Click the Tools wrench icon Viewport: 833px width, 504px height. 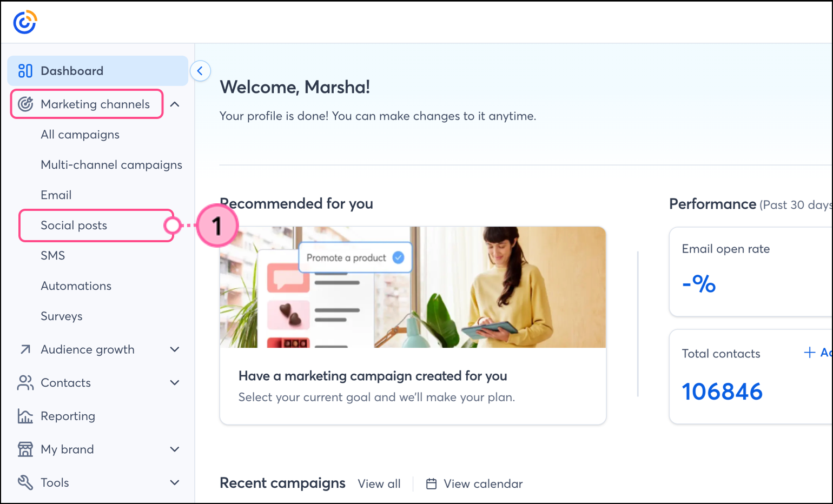click(x=25, y=482)
